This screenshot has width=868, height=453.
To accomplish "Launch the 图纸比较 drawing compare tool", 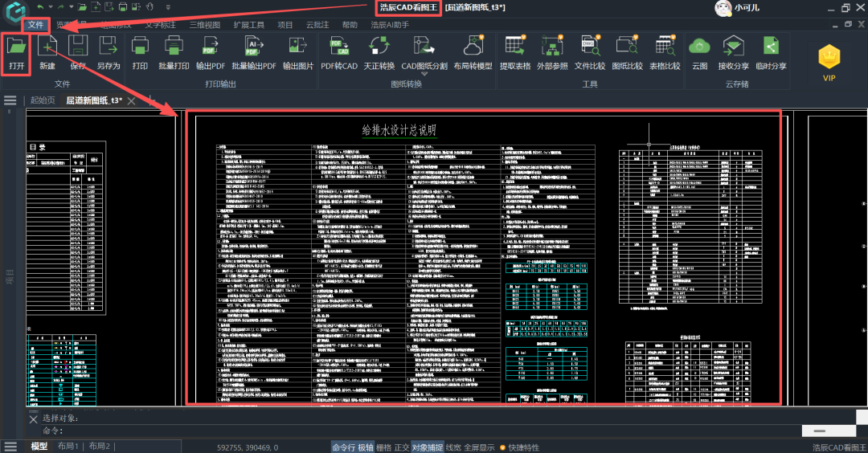I will click(625, 47).
